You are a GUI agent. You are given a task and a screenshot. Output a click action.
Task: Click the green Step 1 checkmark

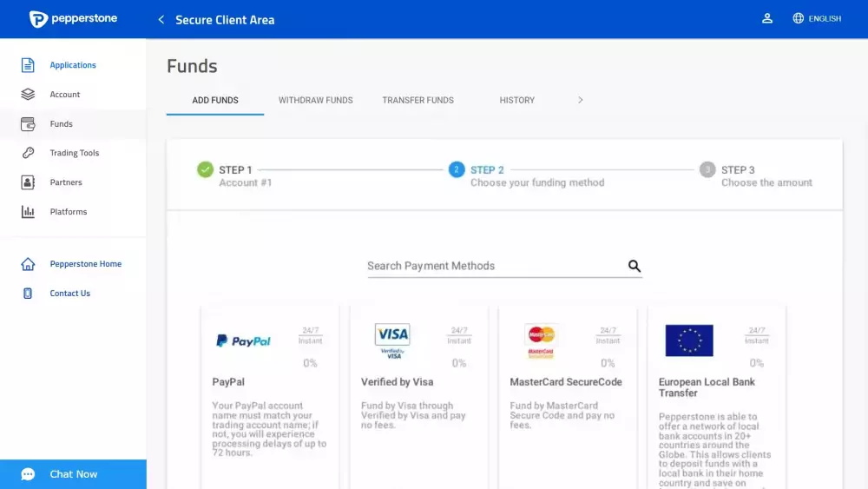click(x=206, y=169)
